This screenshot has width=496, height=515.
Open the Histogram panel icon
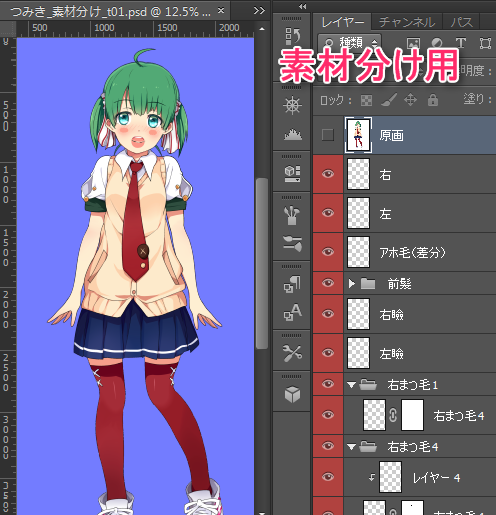coord(292,134)
